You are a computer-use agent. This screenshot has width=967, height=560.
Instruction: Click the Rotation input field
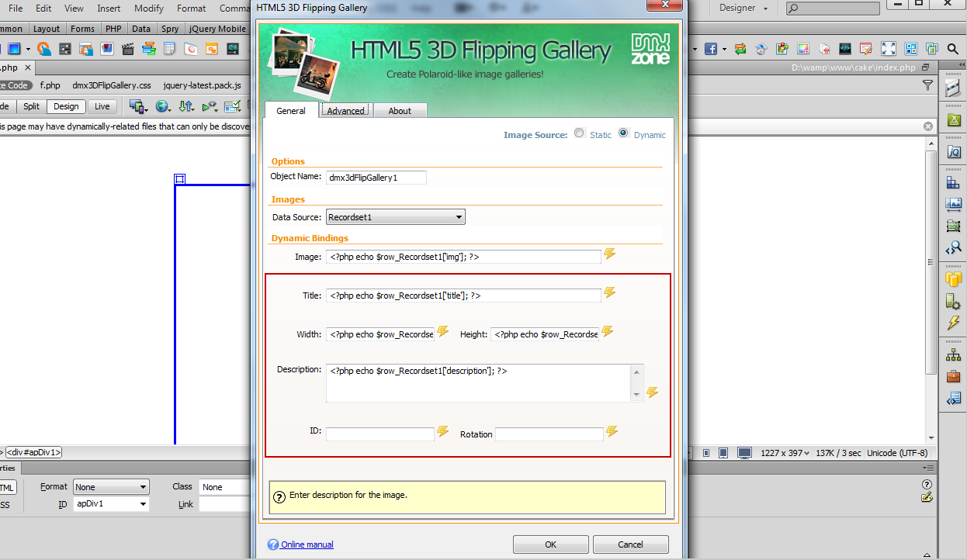click(549, 434)
